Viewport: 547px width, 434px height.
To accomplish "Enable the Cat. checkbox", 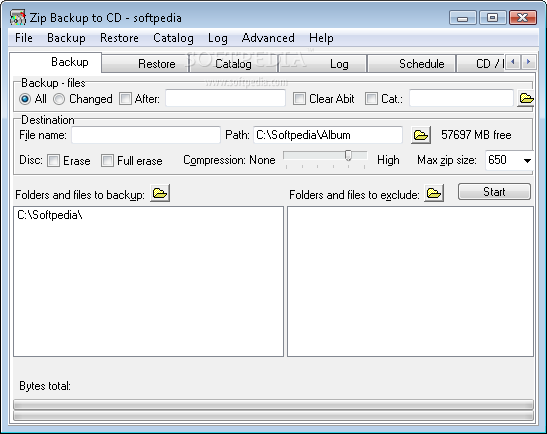I will tap(371, 99).
